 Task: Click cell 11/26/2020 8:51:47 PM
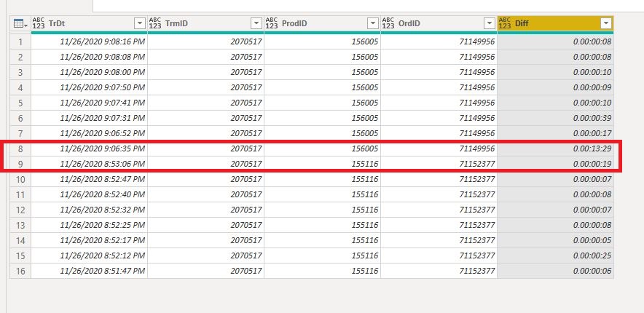coord(89,272)
